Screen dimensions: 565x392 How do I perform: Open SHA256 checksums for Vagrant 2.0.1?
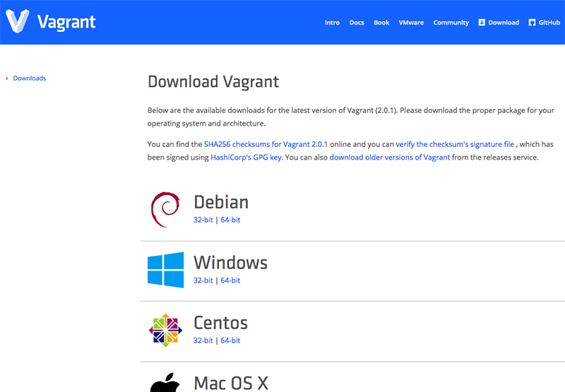tap(266, 144)
